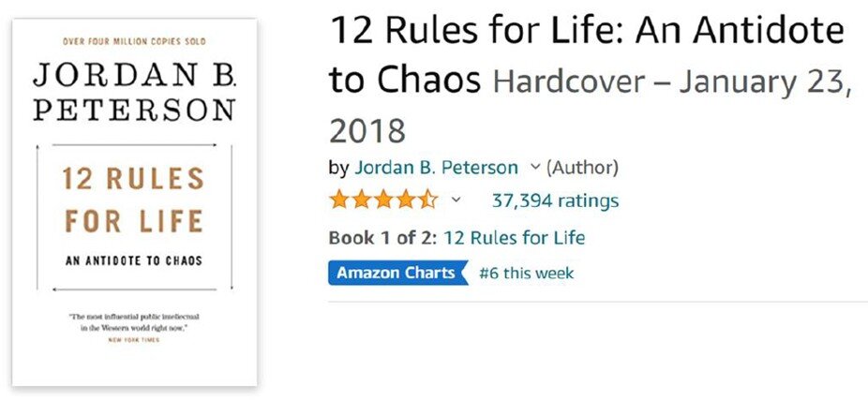Image resolution: width=868 pixels, height=400 pixels.
Task: Click Over Four Million Copies Sold cover banner
Action: click(135, 41)
